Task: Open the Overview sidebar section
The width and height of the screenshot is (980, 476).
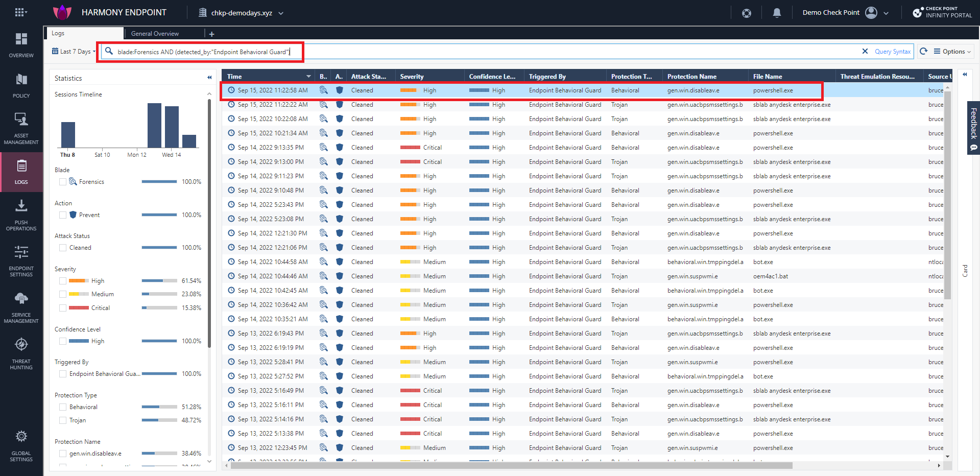Action: point(21,45)
